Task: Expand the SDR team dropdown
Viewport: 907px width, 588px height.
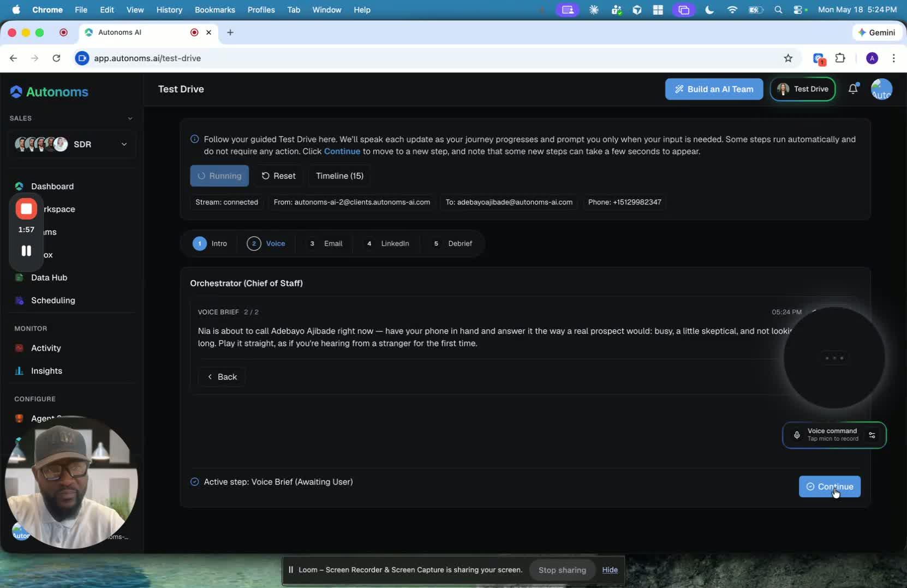Action: (72, 145)
